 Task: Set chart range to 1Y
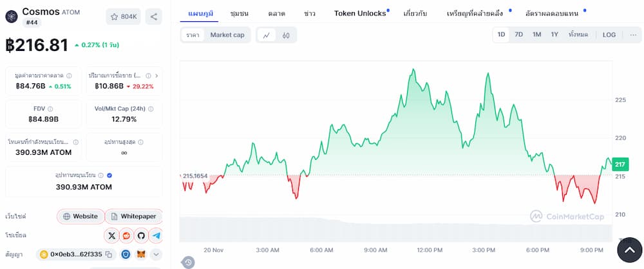point(554,35)
